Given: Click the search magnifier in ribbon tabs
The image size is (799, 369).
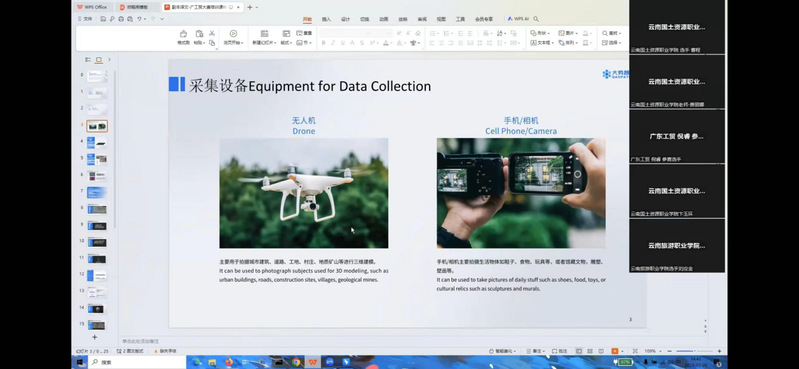Looking at the screenshot, I should pos(536,19).
